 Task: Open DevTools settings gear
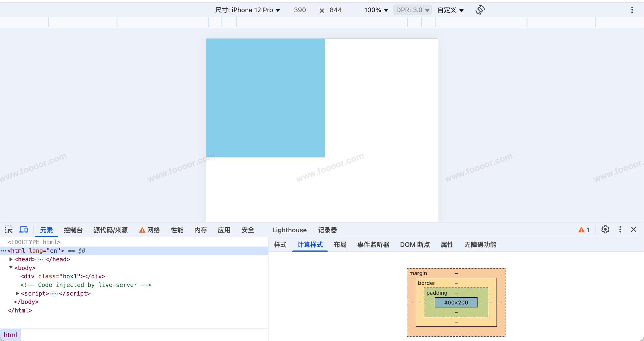pyautogui.click(x=605, y=230)
